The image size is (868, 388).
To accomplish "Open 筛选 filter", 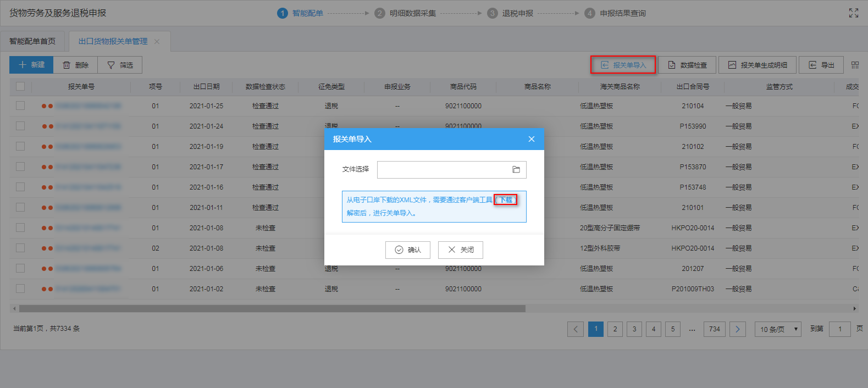I will pyautogui.click(x=120, y=65).
